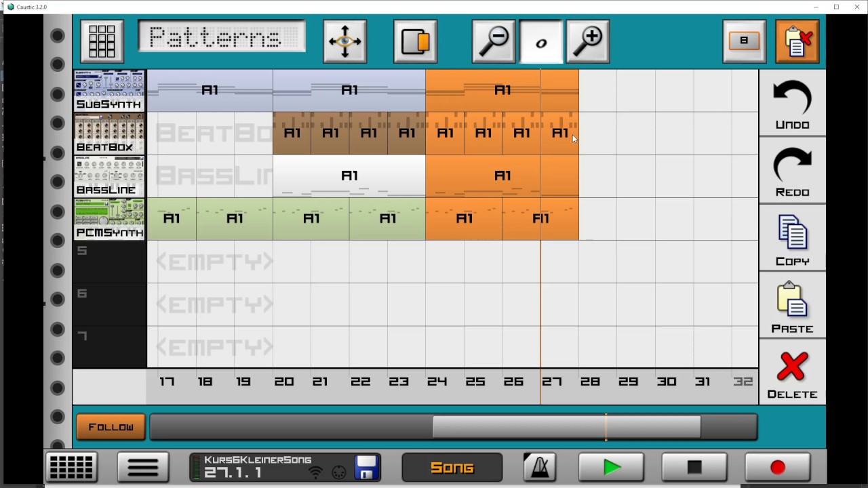Click bar 28 on the timeline ruler
Image resolution: width=868 pixels, height=488 pixels.
(x=590, y=382)
